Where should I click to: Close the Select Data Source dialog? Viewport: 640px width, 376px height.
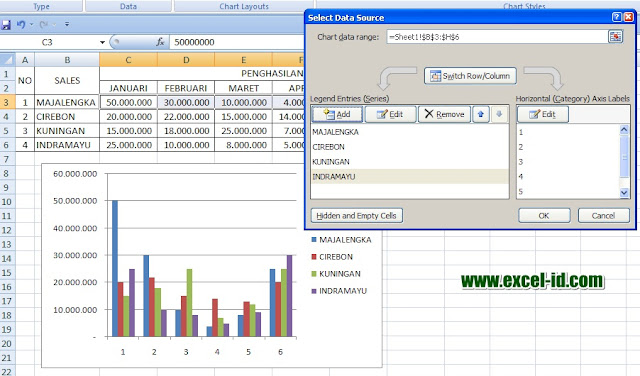pyautogui.click(x=629, y=17)
